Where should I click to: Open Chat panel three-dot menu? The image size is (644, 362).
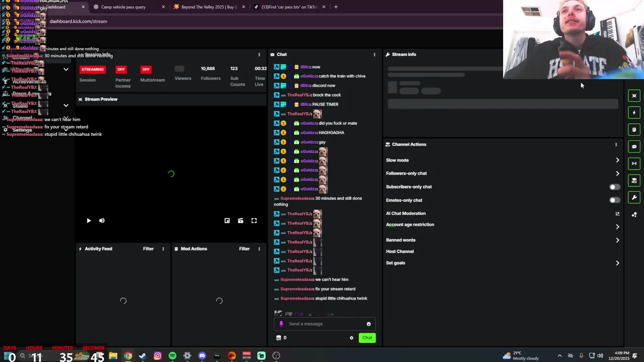[x=374, y=54]
